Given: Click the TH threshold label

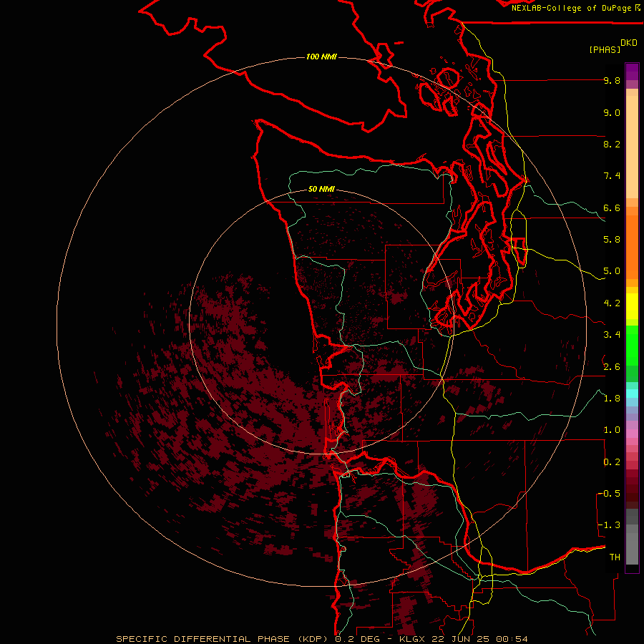Looking at the screenshot, I should click(x=615, y=557).
